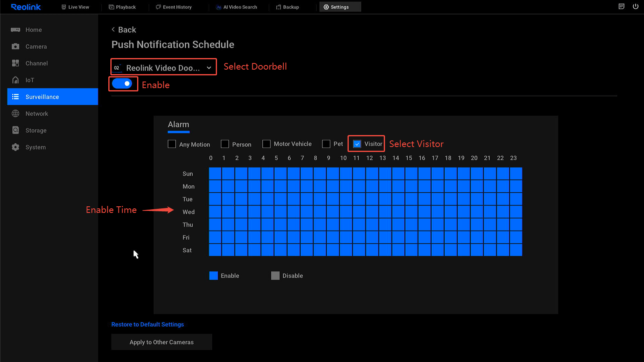The width and height of the screenshot is (644, 362).
Task: Open the message log icon at top right
Action: [621, 7]
